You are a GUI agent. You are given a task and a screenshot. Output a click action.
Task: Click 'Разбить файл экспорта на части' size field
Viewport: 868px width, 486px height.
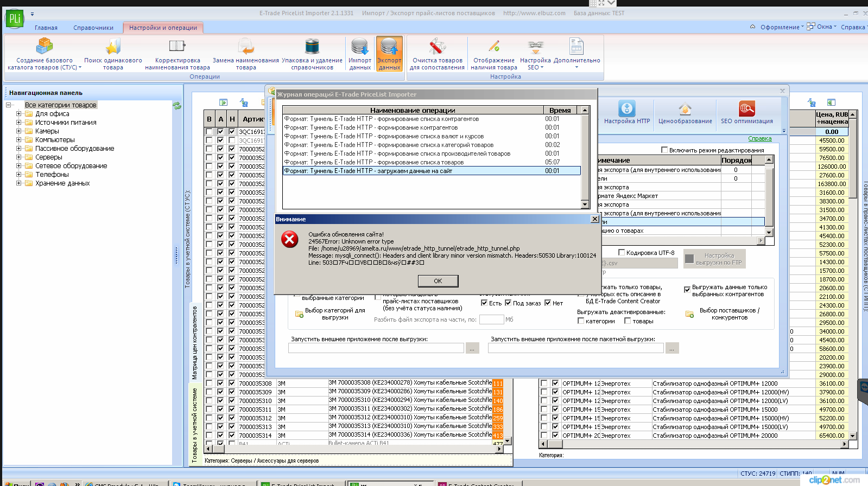tap(491, 319)
